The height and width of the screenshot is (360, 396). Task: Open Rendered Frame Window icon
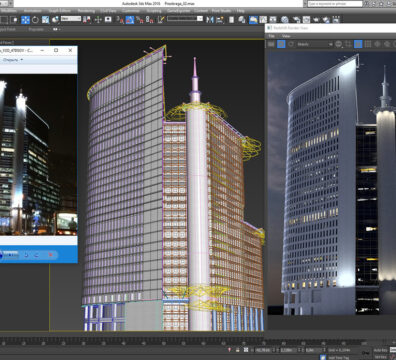pyautogui.click(x=306, y=20)
